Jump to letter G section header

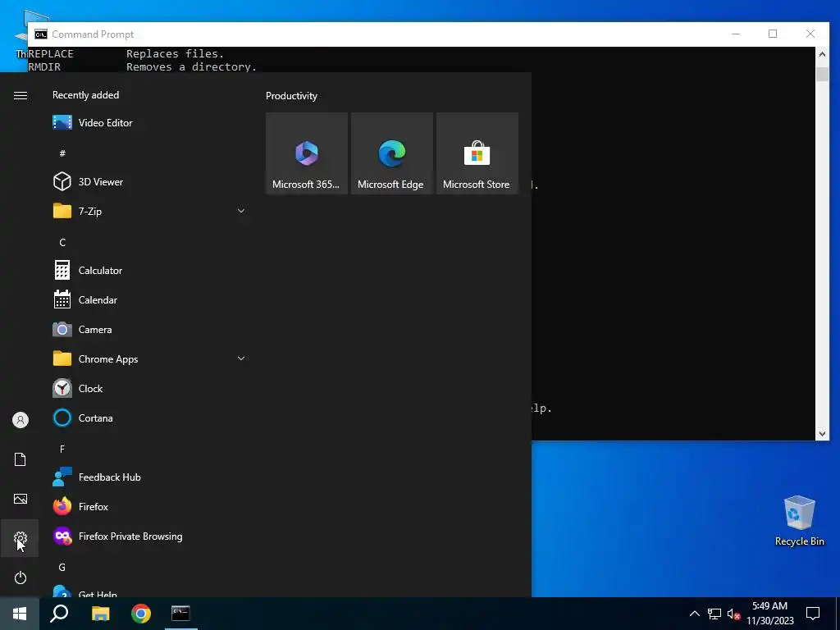(62, 567)
